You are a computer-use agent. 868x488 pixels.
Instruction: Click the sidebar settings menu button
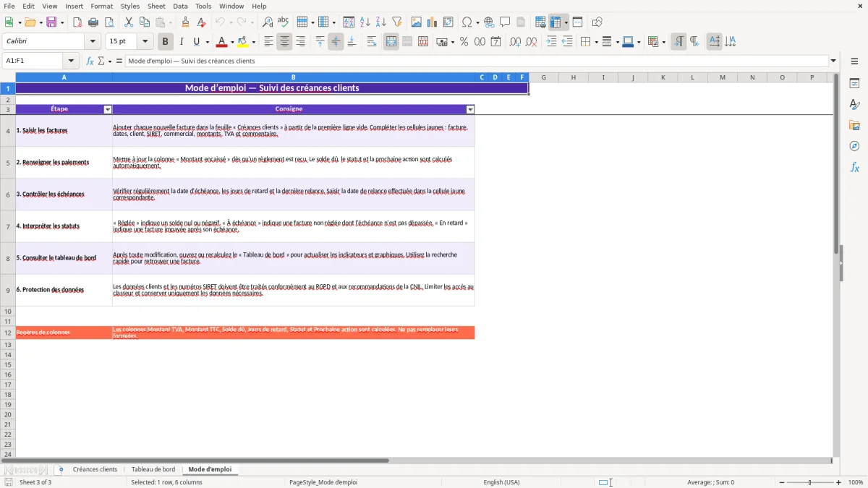pyautogui.click(x=854, y=61)
